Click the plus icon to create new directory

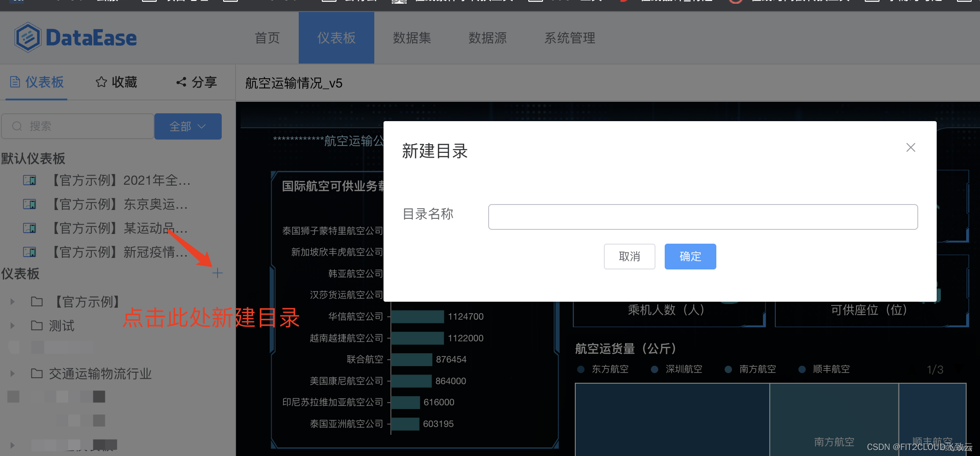click(218, 273)
